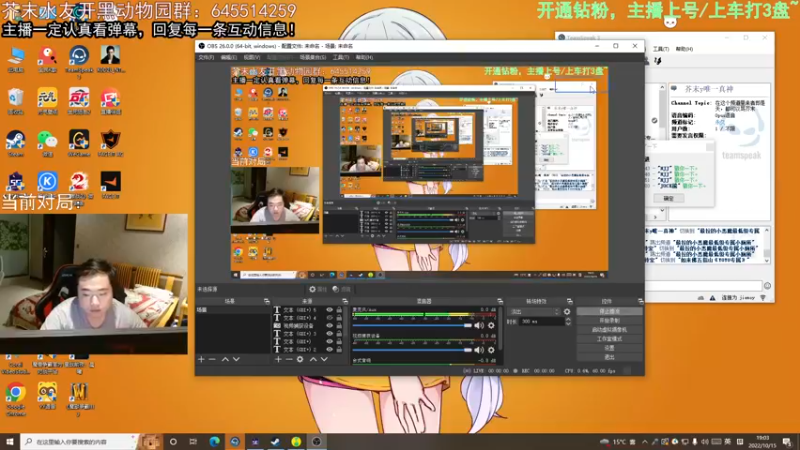This screenshot has width=800, height=450.
Task: Click the 滤镜 button above the sources panel
Action: (x=341, y=289)
